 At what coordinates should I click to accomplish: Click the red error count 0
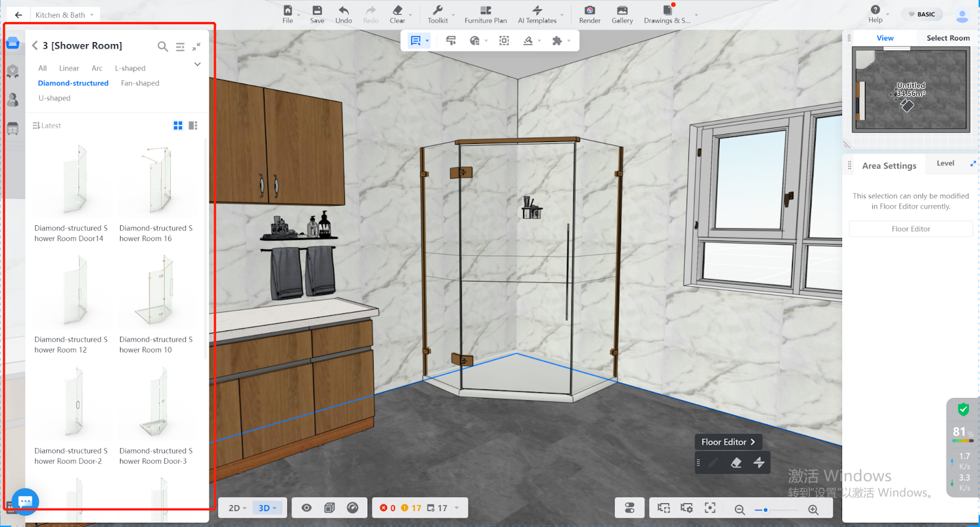tap(388, 508)
